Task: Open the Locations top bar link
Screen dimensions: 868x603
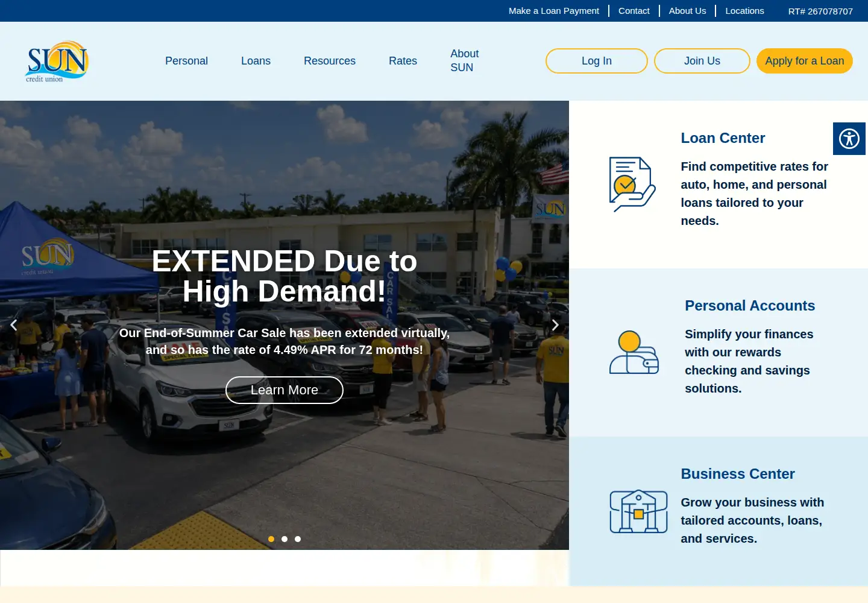Action: [x=744, y=11]
